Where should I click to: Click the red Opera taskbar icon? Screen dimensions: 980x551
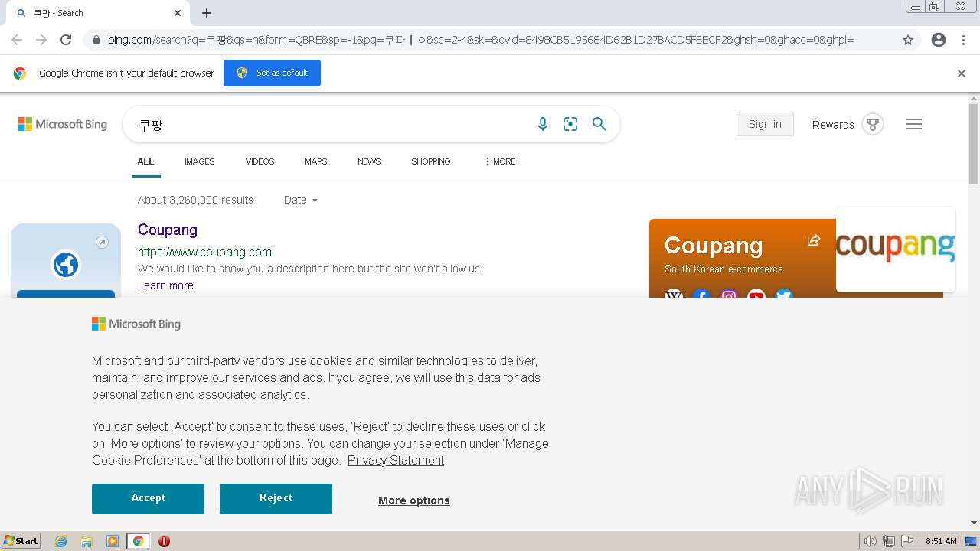point(164,541)
